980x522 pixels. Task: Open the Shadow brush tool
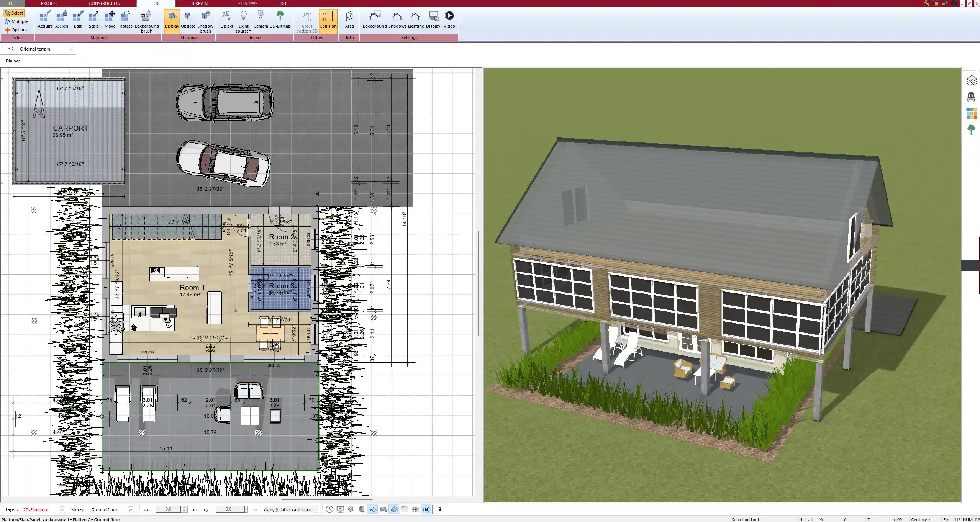click(205, 19)
